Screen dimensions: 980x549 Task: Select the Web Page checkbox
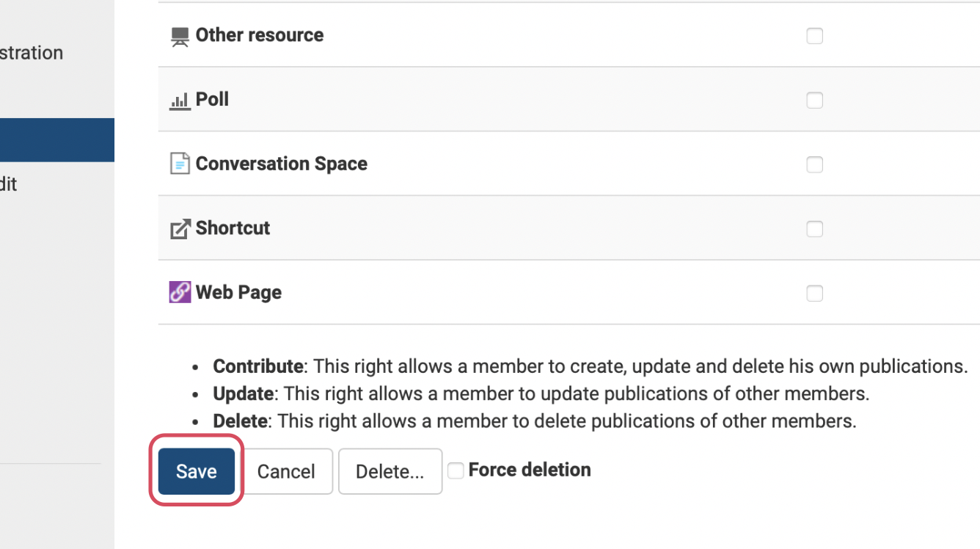click(x=814, y=294)
